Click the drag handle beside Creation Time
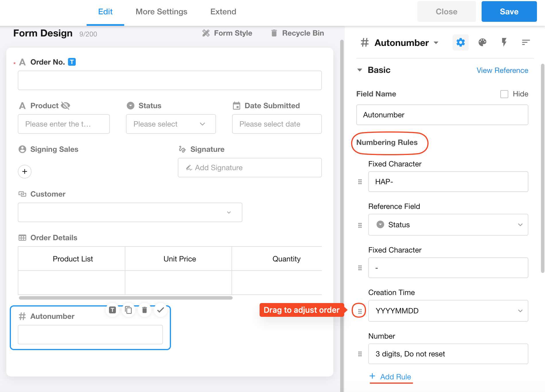The height and width of the screenshot is (392, 545). [x=360, y=311]
